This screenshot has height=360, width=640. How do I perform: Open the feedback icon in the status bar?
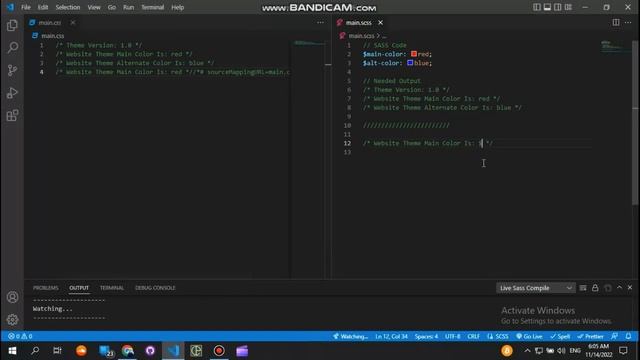pyautogui.click(x=615, y=336)
